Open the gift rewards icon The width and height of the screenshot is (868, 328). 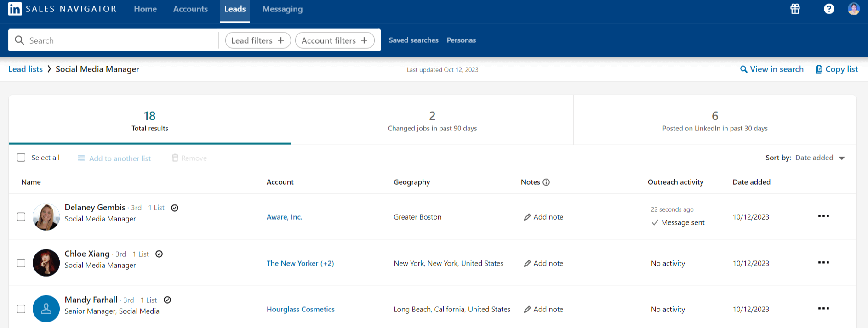pyautogui.click(x=795, y=9)
